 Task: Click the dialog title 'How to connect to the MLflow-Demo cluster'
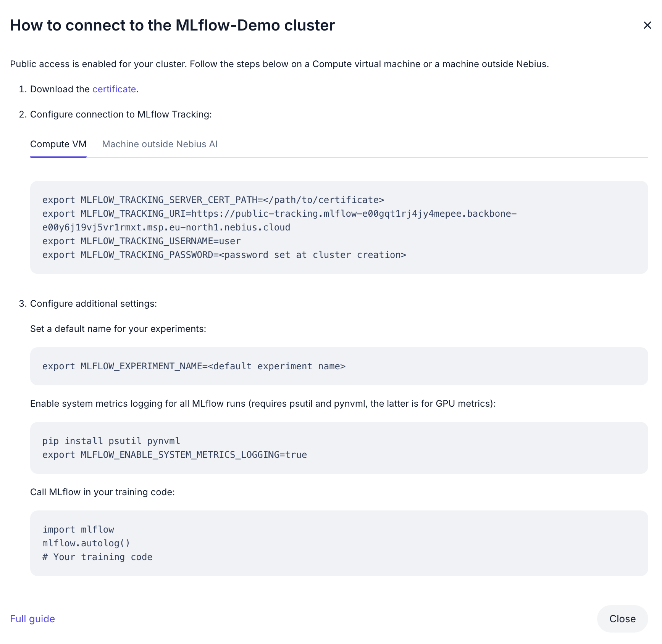click(x=173, y=25)
